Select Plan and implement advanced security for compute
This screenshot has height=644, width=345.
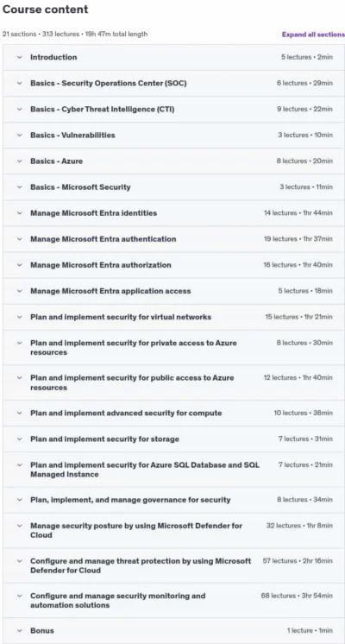[126, 413]
